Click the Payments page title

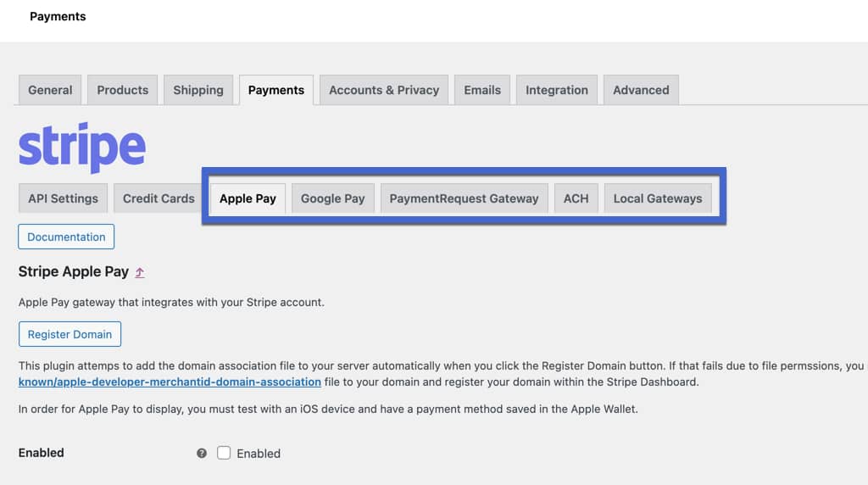pos(58,17)
